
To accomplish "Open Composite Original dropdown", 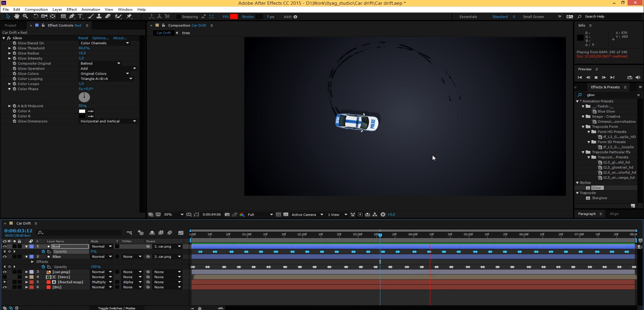I will pyautogui.click(x=100, y=63).
